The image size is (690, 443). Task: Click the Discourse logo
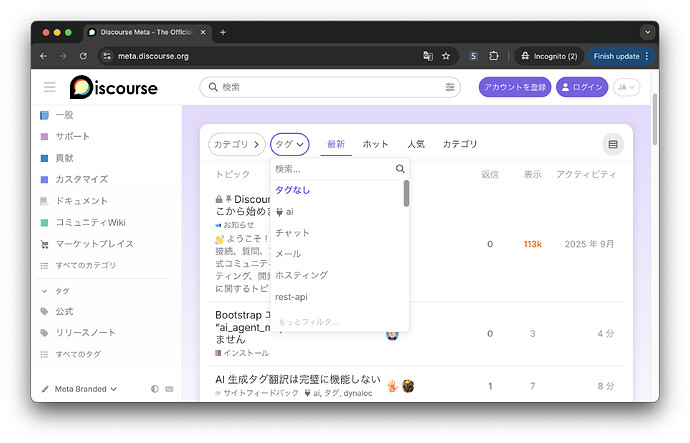click(x=114, y=88)
